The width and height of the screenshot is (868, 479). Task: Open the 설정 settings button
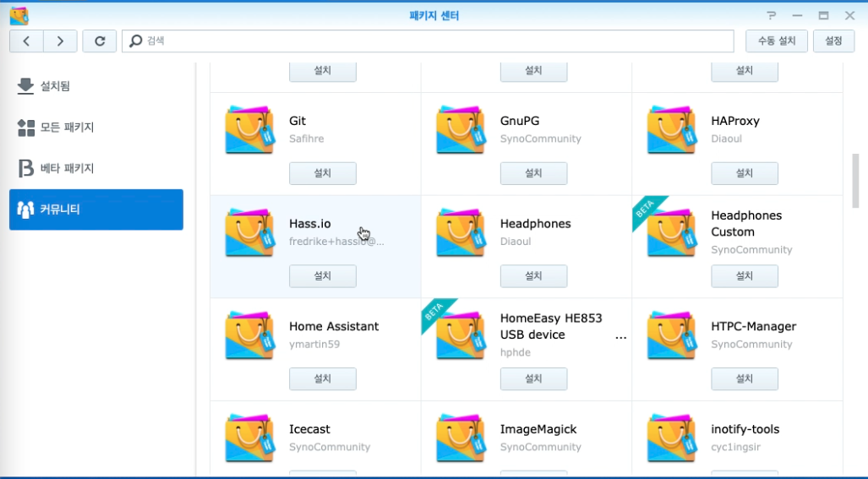833,41
